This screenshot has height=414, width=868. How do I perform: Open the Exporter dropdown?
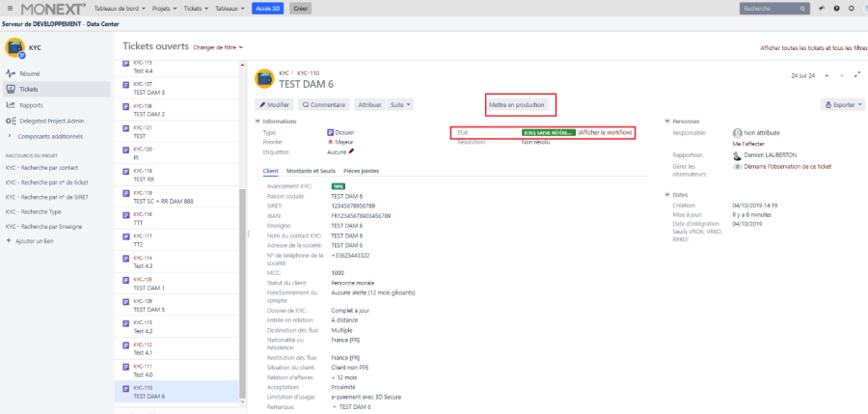[x=842, y=104]
